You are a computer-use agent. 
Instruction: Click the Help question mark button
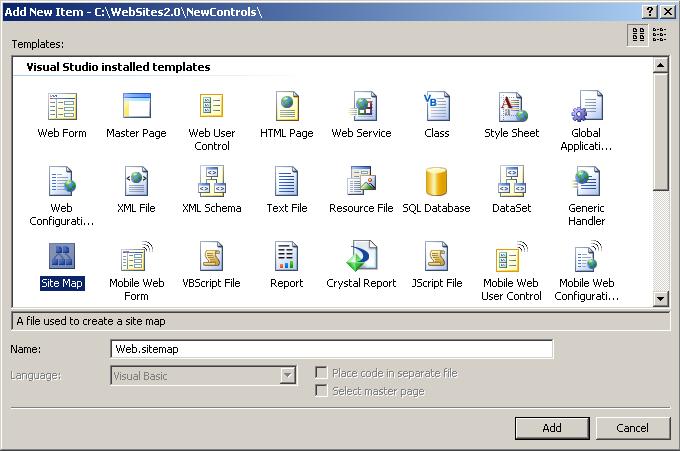[x=649, y=12]
